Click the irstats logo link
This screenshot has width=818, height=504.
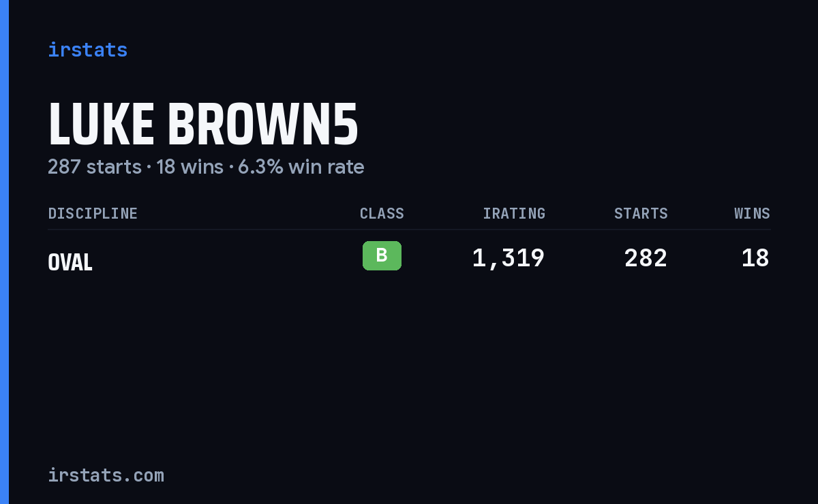click(87, 50)
